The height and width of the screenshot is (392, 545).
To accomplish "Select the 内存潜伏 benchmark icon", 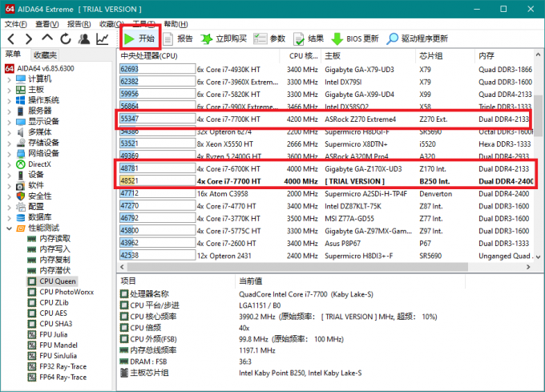I will pos(31,270).
